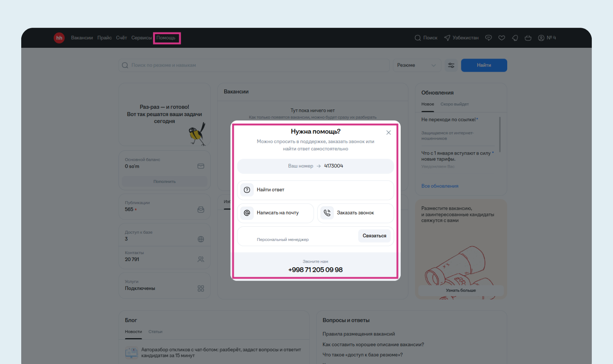
Task: Open the user profile icon №4
Action: 541,38
